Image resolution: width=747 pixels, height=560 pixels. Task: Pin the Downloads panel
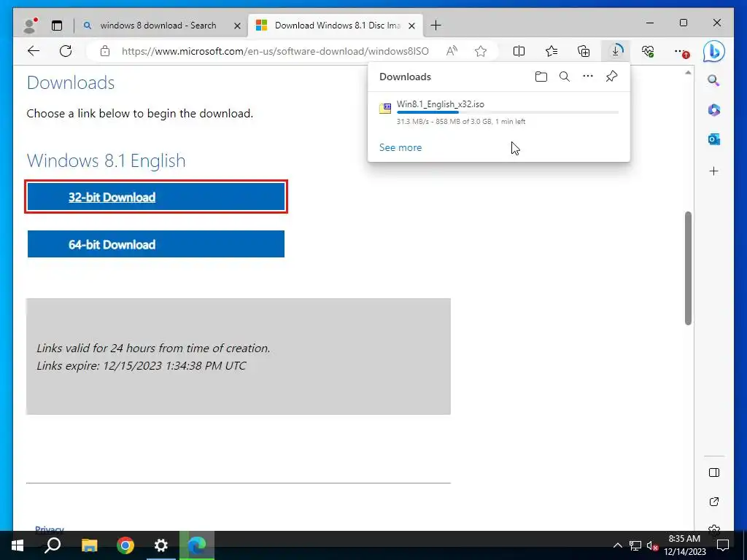click(x=612, y=76)
